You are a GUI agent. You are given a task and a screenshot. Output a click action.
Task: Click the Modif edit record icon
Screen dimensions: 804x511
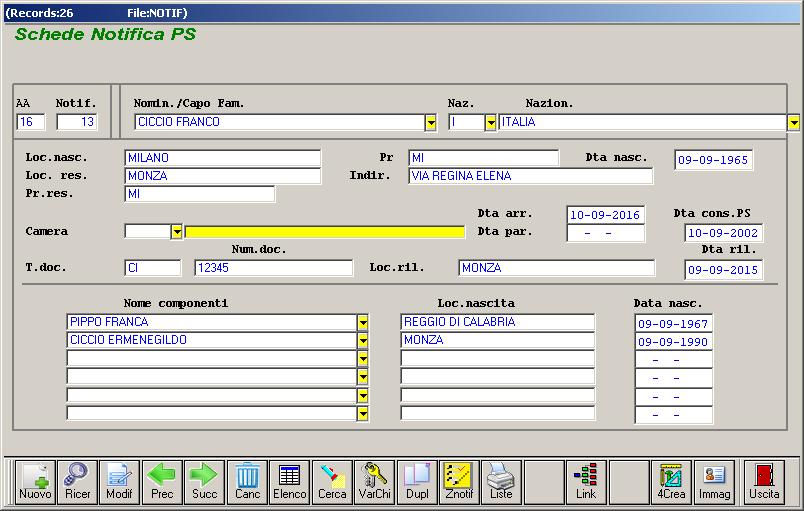119,481
